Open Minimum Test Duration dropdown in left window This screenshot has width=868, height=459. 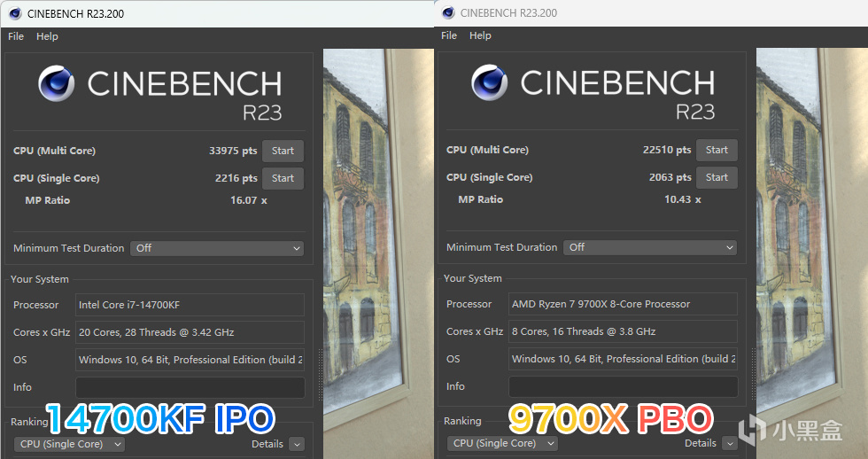[217, 248]
